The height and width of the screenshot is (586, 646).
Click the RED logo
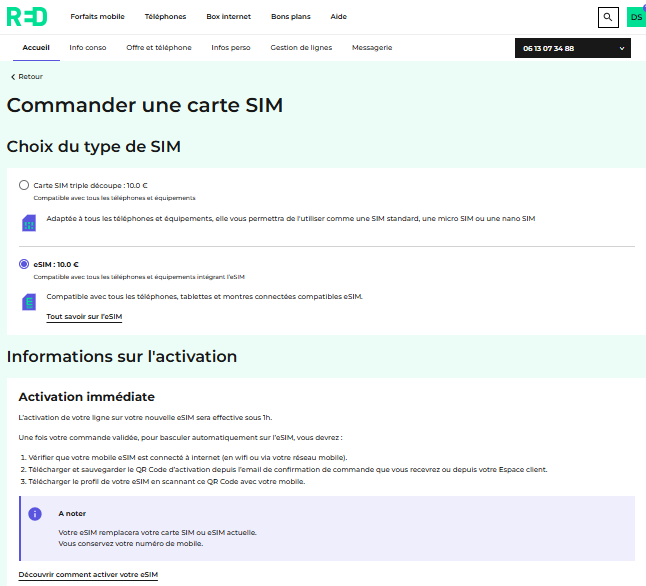(x=27, y=17)
